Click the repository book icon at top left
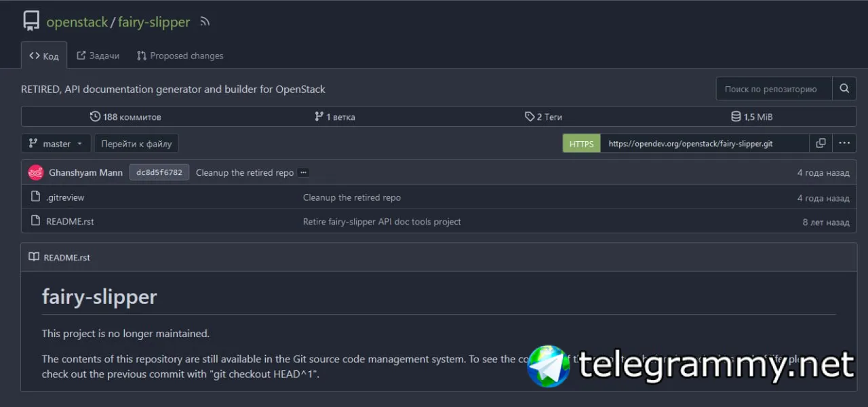 tap(31, 21)
